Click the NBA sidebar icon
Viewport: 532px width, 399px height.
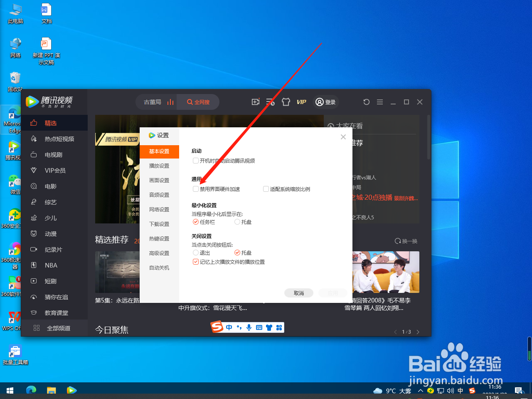tap(34, 265)
